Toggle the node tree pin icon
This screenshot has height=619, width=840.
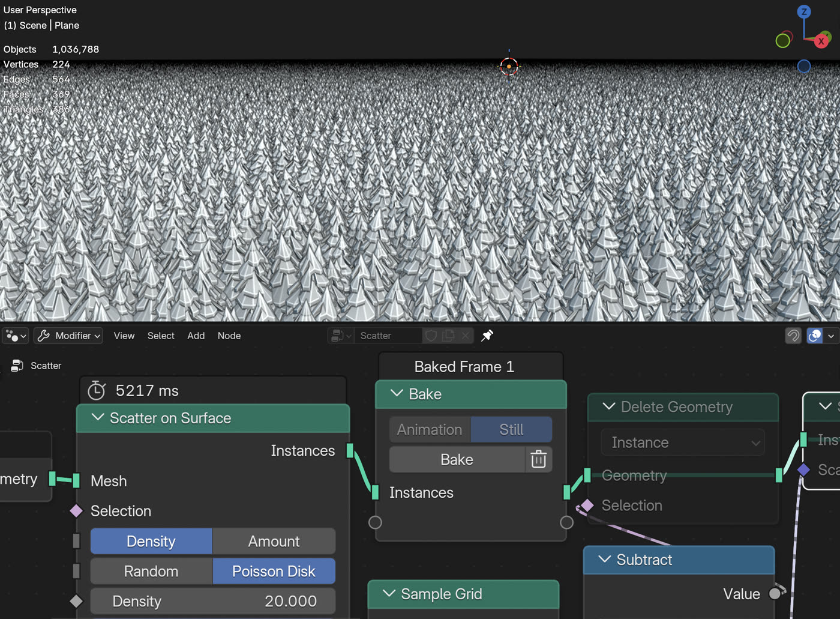487,336
